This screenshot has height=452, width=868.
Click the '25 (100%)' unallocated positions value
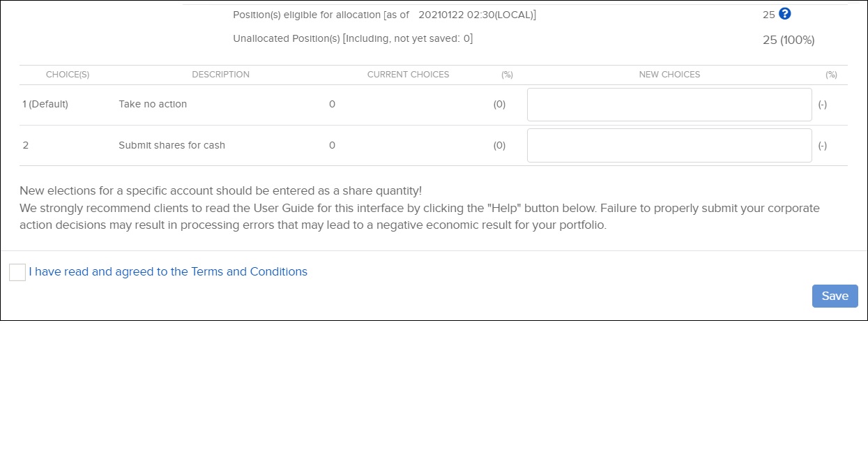point(789,40)
